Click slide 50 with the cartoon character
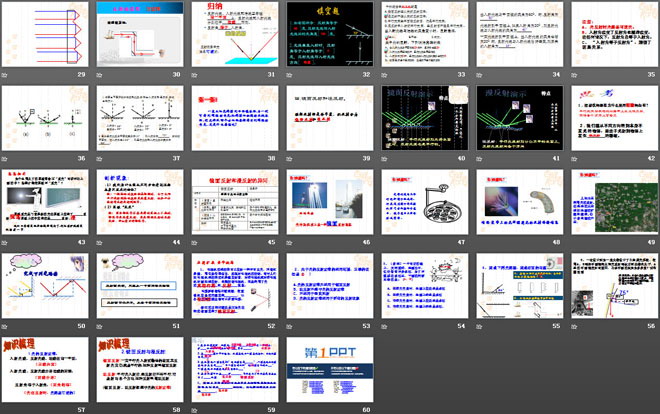This screenshot has width=660, height=414. (47, 289)
